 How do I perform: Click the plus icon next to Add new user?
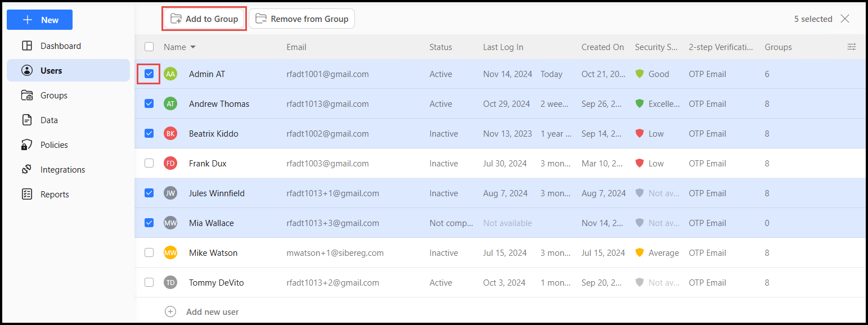click(170, 312)
